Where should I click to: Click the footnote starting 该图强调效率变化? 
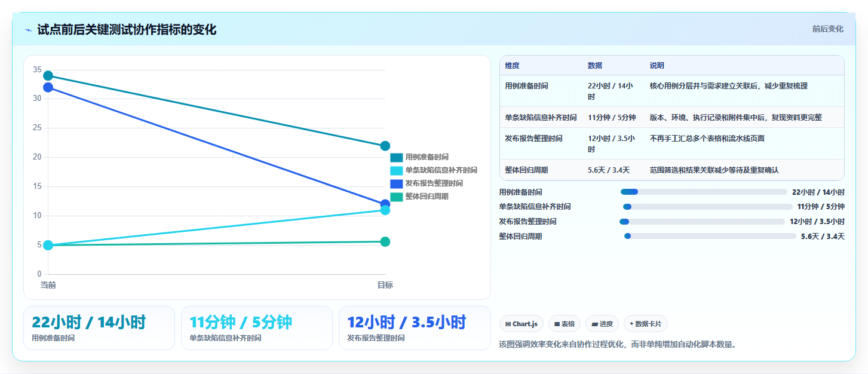click(618, 344)
